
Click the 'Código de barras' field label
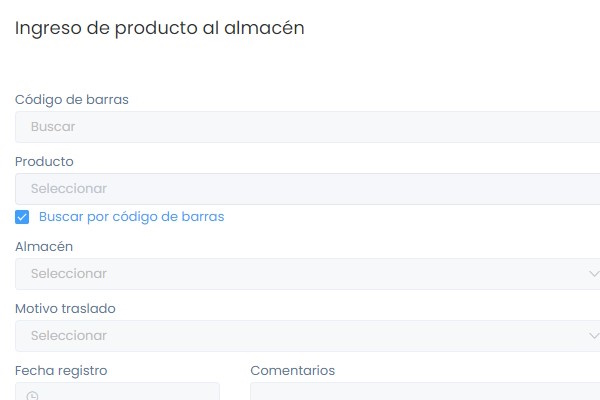[71, 99]
